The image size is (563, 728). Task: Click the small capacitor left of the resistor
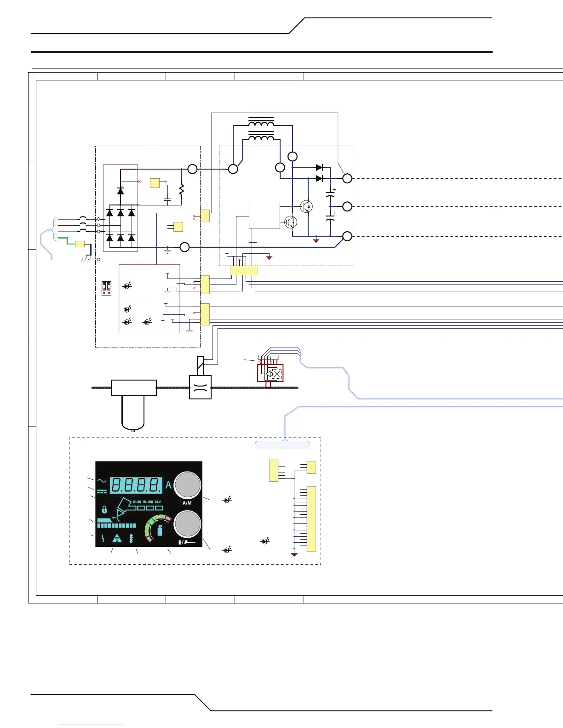click(167, 200)
